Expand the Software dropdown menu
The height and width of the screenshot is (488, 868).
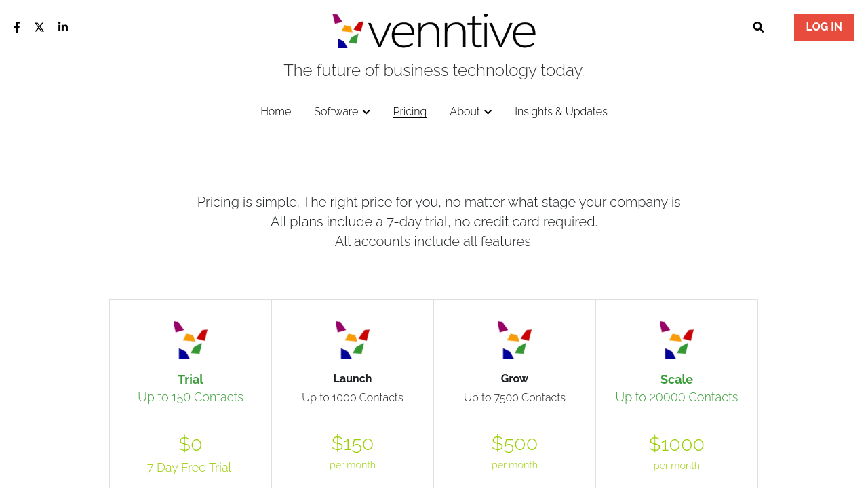tap(342, 112)
